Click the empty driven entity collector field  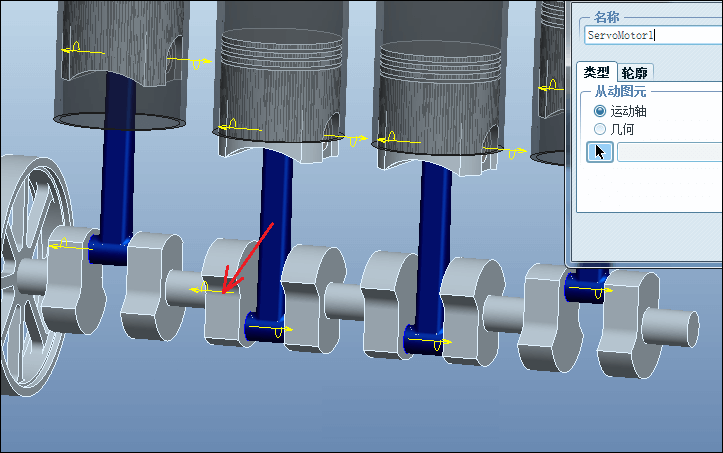pos(670,152)
